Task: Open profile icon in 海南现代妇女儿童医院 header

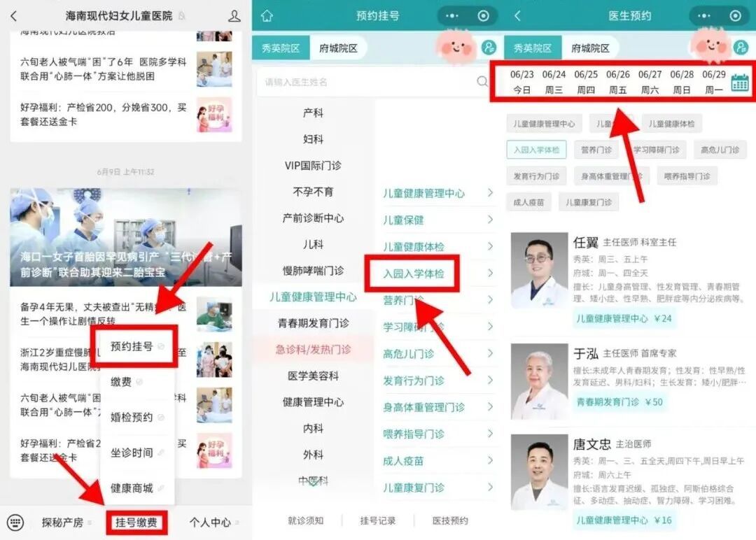Action: pyautogui.click(x=234, y=16)
